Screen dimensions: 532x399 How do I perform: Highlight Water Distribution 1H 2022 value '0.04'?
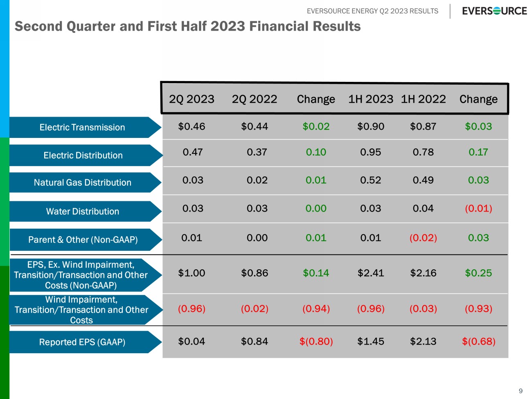coord(424,208)
